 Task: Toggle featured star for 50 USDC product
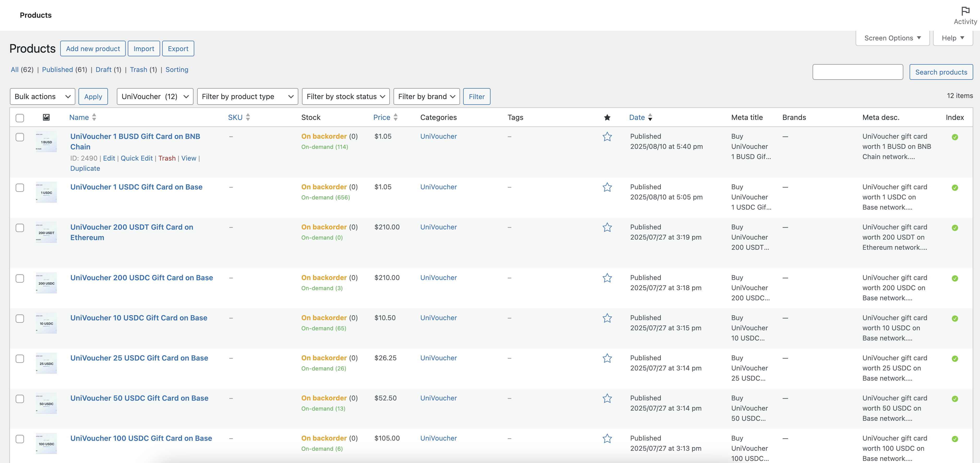point(607,398)
